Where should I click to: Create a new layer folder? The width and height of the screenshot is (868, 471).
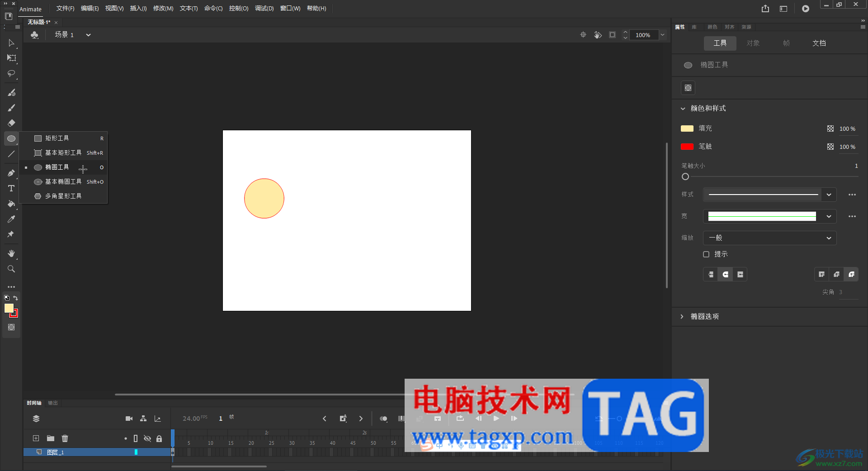pyautogui.click(x=51, y=438)
